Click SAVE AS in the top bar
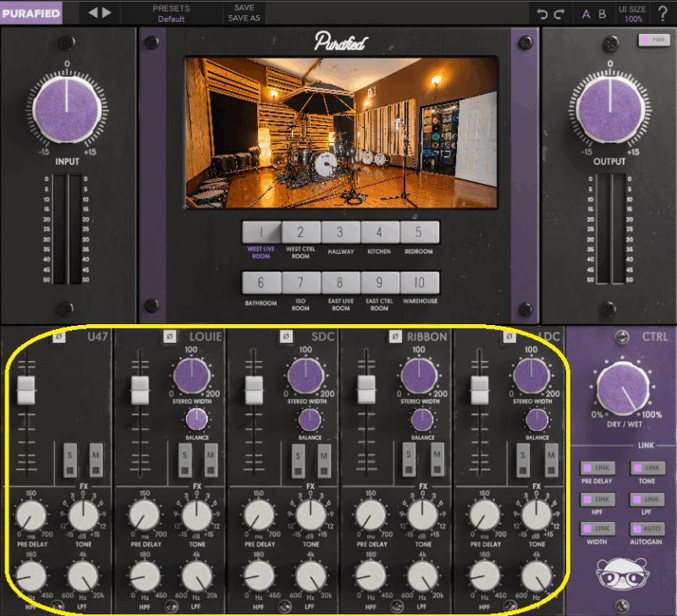The height and width of the screenshot is (616, 677). tap(243, 19)
